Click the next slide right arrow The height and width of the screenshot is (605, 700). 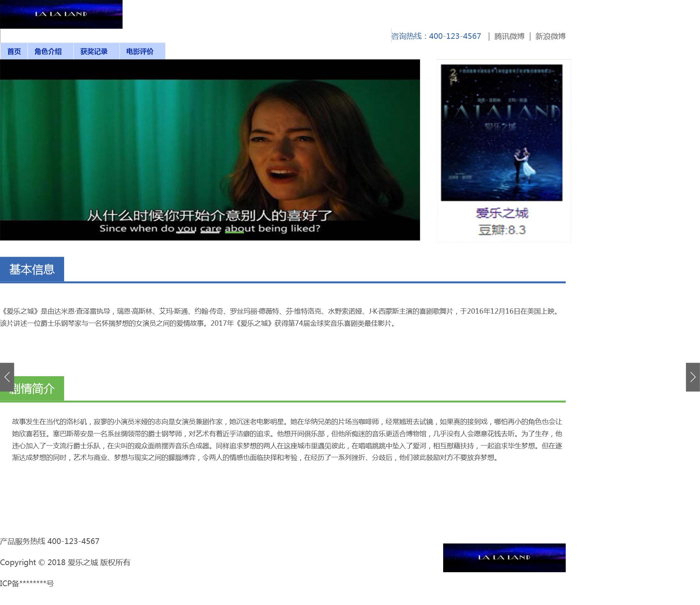point(692,377)
